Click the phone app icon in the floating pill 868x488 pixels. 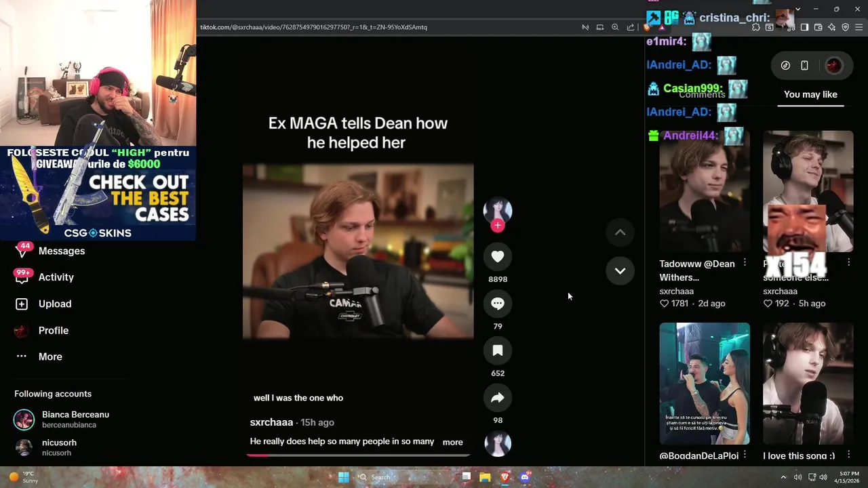click(x=804, y=65)
